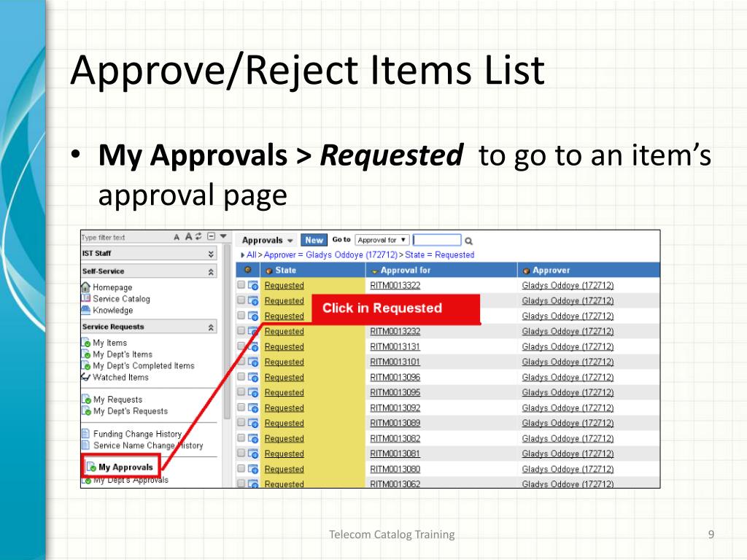Viewport: 747px width, 560px height.
Task: Collapse the Self-Service section
Action: pos(211,271)
